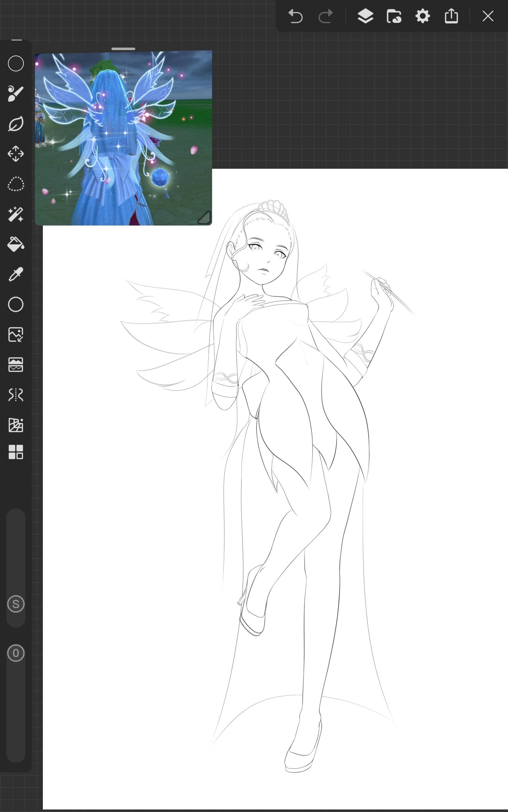508x812 pixels.
Task: Click the Opacity slider handle O
Action: (x=16, y=653)
